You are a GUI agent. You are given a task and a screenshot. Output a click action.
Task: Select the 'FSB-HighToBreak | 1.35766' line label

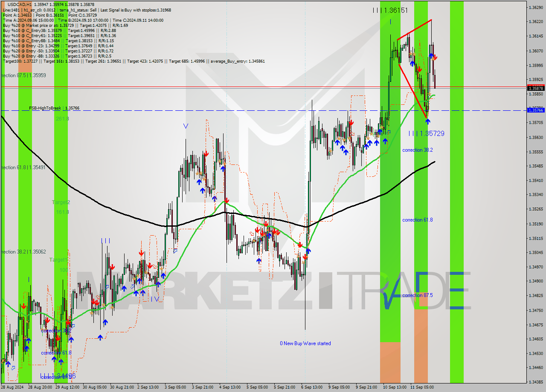click(54, 108)
